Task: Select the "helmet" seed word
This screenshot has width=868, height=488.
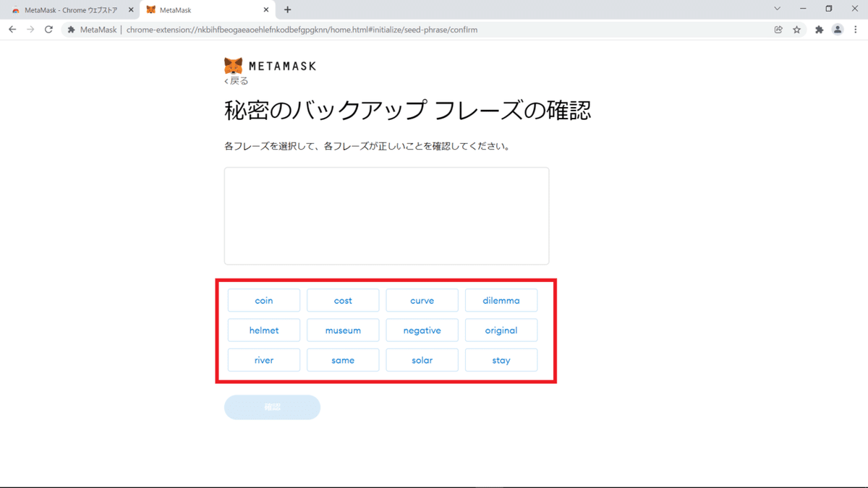Action: 264,330
